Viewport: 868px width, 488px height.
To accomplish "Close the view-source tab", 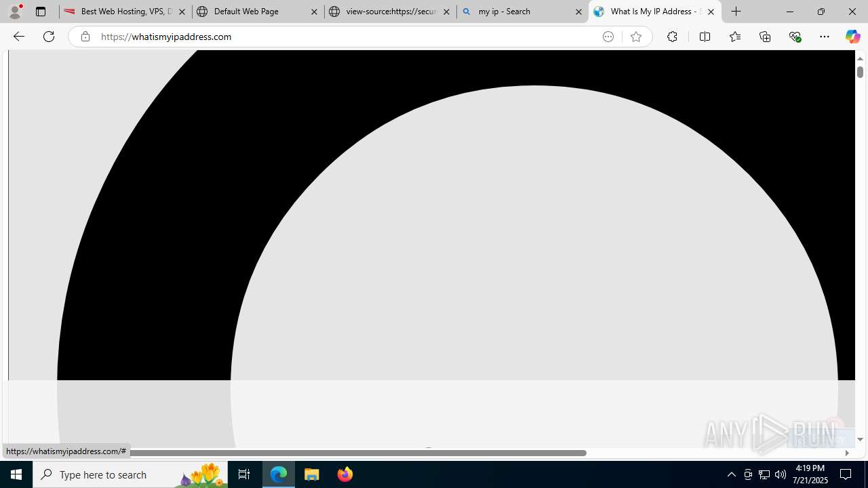I will tap(446, 12).
